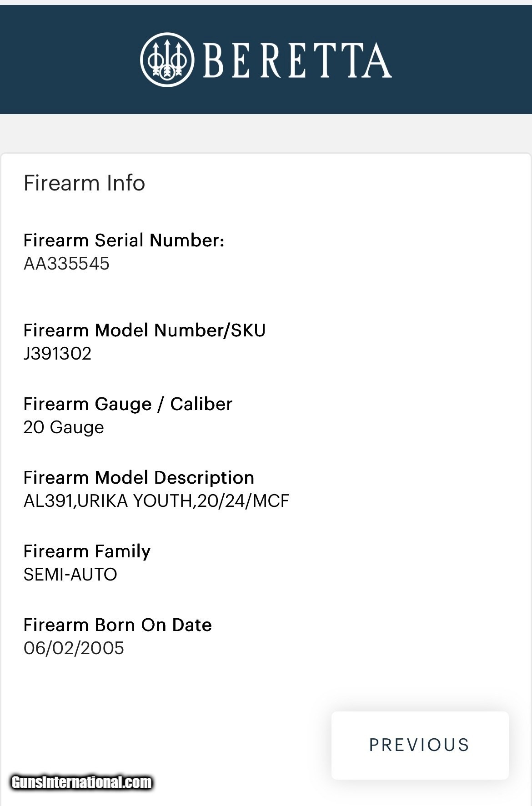Click the SEMI-AUTO family value

(70, 575)
